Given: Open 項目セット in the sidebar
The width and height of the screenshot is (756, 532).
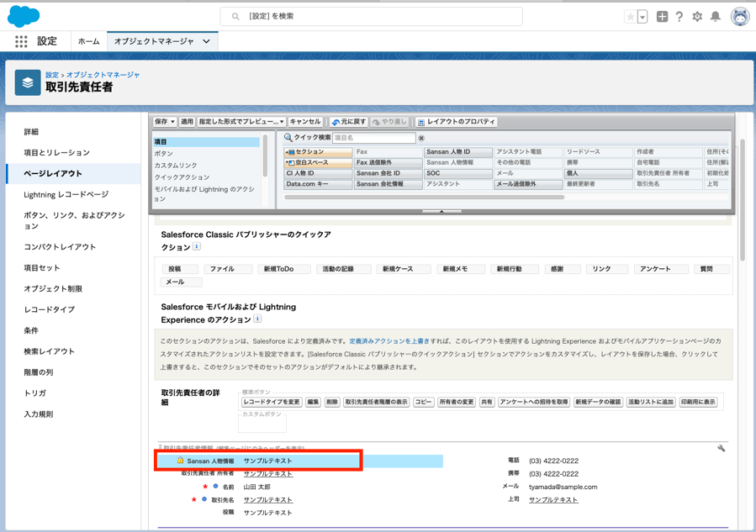Looking at the screenshot, I should (42, 268).
